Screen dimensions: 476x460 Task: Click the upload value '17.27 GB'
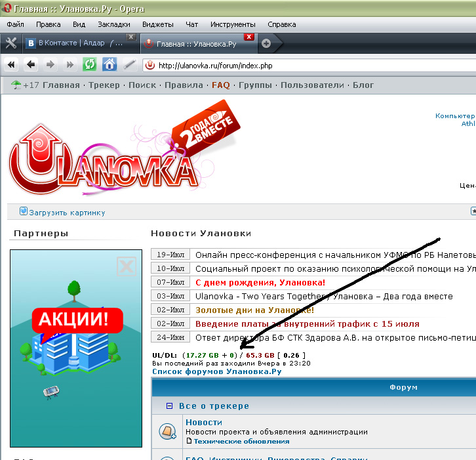202,355
